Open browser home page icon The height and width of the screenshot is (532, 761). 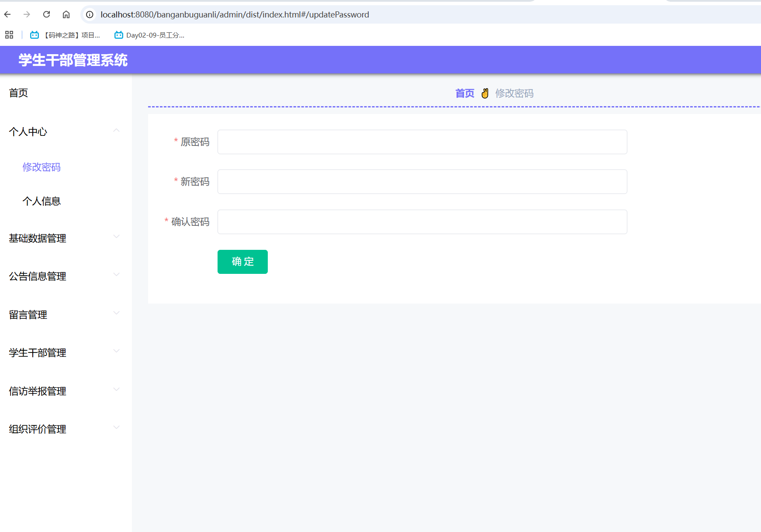tap(66, 14)
